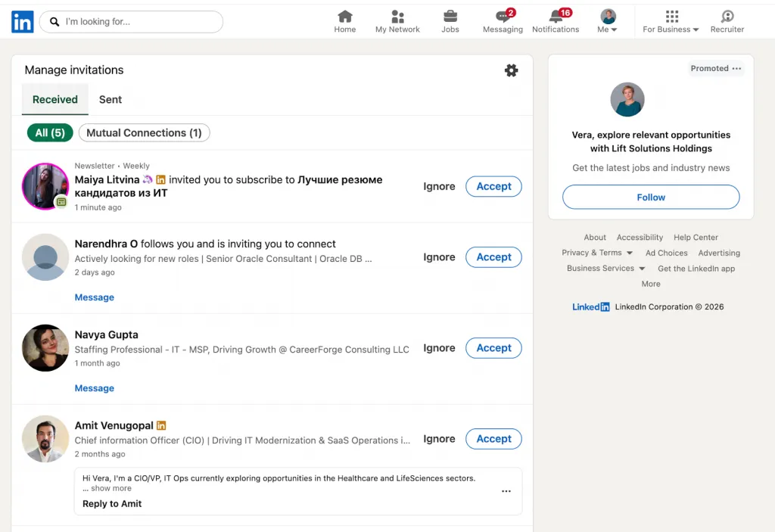Expand the Me profile menu
775x532 pixels.
pos(608,22)
